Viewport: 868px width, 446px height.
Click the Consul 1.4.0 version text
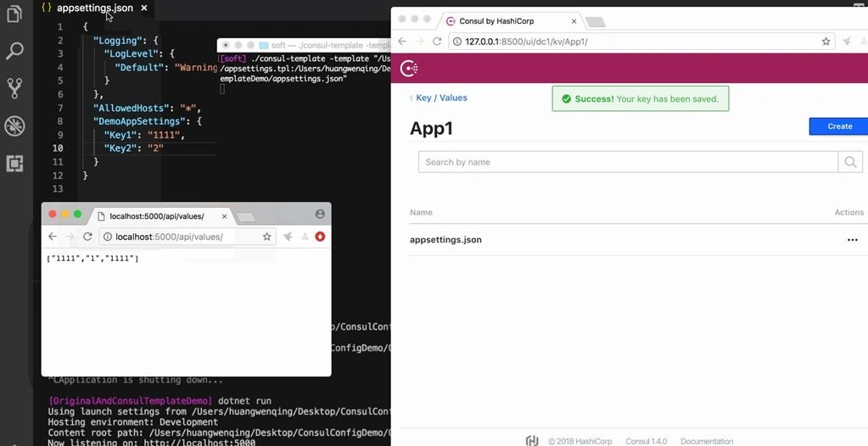click(646, 441)
